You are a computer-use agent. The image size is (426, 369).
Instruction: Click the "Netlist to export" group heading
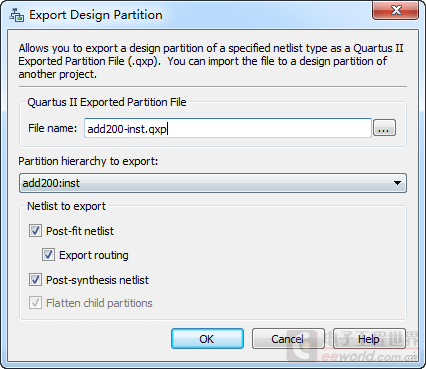pos(66,206)
